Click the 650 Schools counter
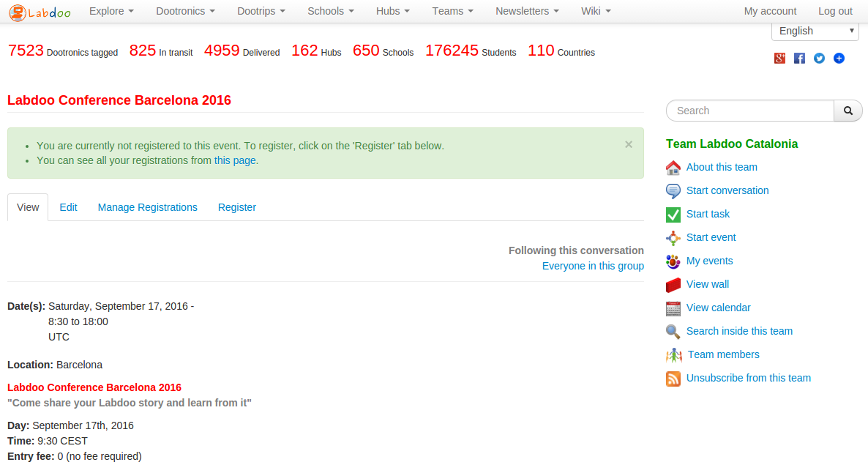868x465 pixels. pyautogui.click(x=383, y=51)
